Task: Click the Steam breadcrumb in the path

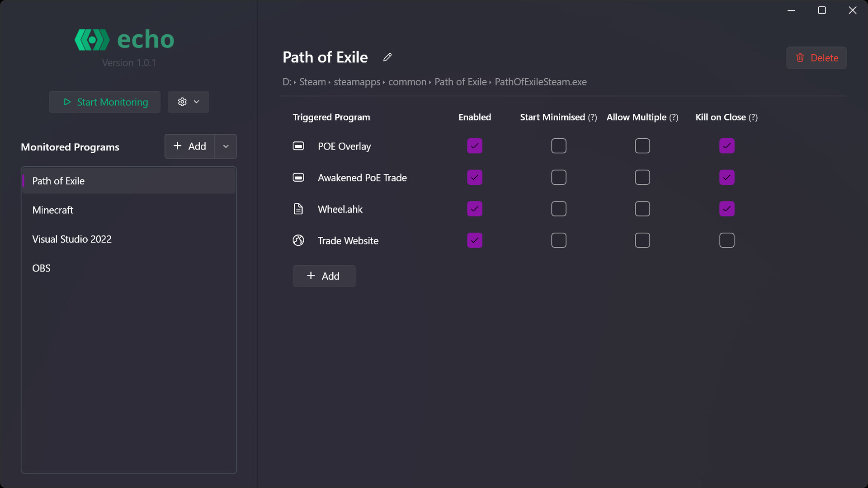Action: pos(312,82)
